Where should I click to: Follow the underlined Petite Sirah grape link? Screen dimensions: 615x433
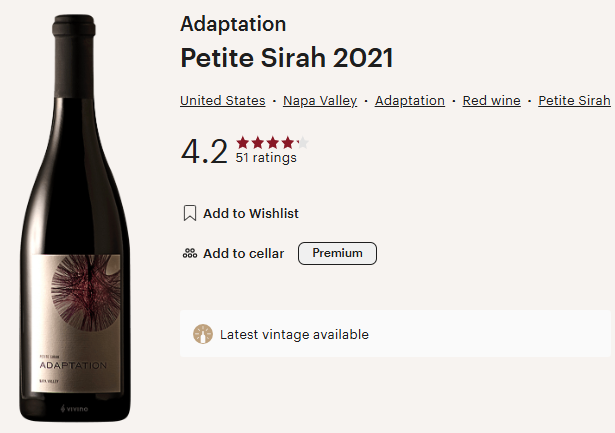574,101
